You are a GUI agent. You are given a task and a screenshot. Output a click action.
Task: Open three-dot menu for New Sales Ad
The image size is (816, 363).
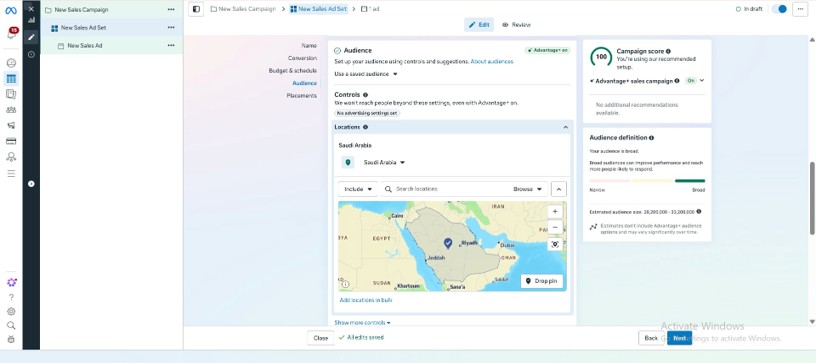(171, 45)
